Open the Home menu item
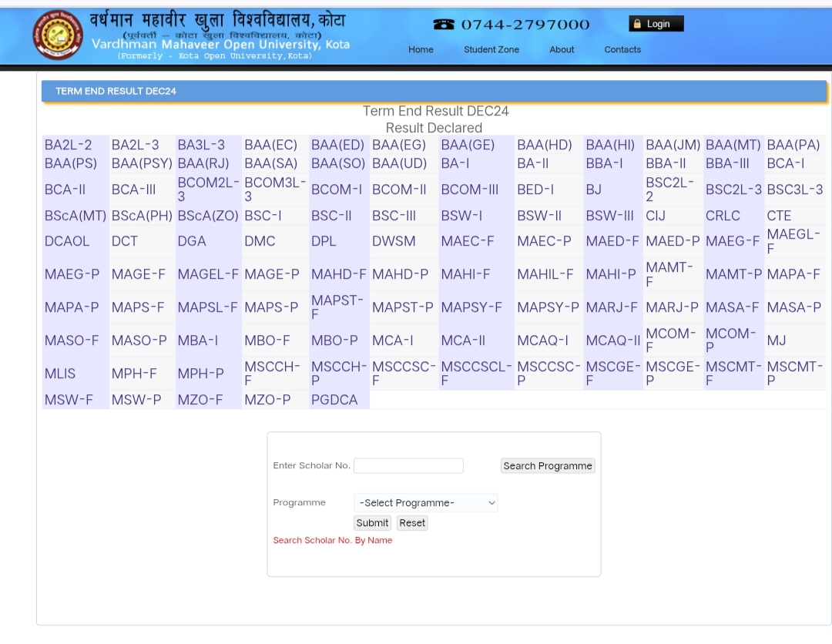The height and width of the screenshot is (644, 832). (421, 49)
